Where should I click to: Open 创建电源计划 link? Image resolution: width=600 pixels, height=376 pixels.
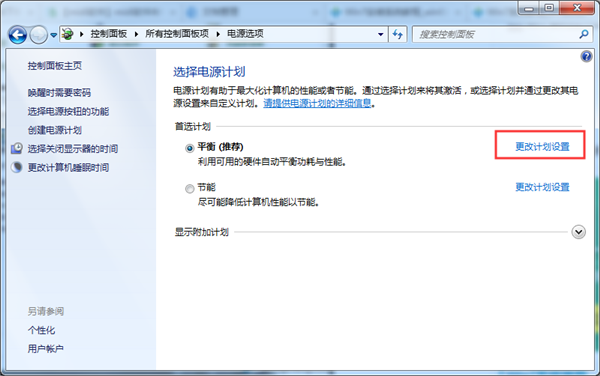(55, 130)
